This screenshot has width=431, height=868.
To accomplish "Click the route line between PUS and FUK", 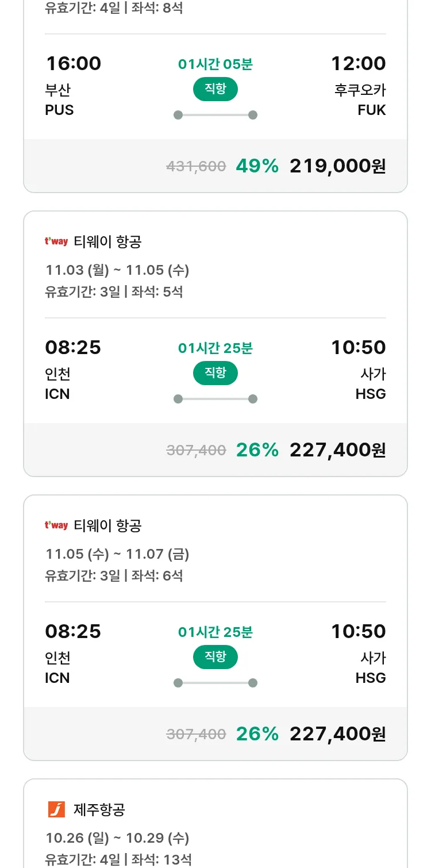I will tap(215, 115).
